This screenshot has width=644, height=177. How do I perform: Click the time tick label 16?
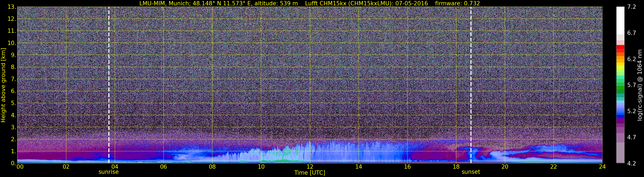[407, 167]
